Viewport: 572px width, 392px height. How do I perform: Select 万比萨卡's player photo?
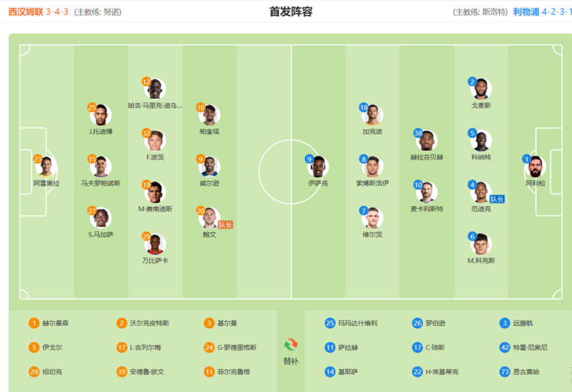click(155, 244)
